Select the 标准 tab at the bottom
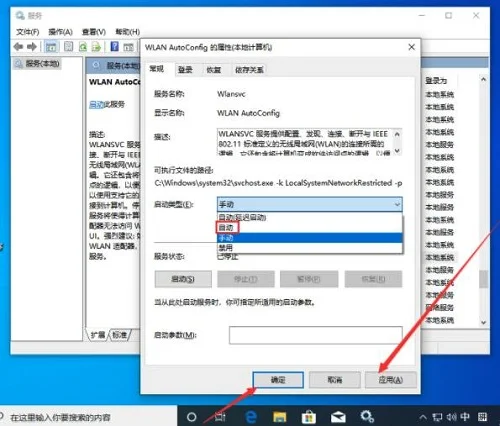This screenshot has height=426, width=500. [x=119, y=335]
